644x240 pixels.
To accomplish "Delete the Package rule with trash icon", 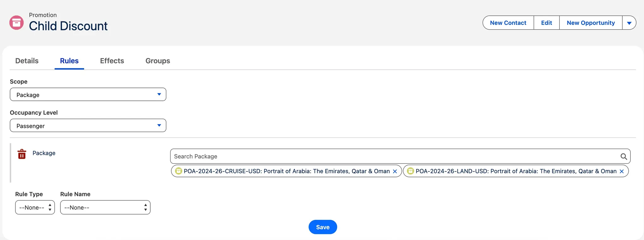I will (x=22, y=154).
